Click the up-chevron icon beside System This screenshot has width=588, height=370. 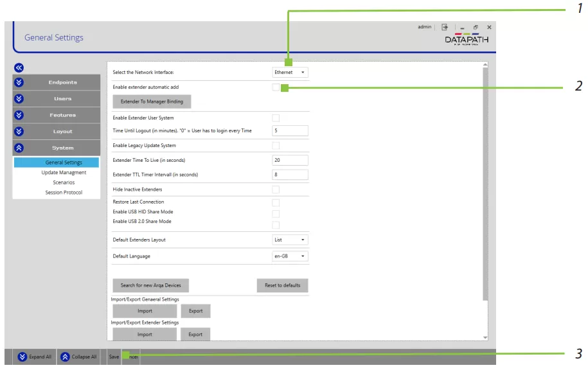pyautogui.click(x=19, y=148)
